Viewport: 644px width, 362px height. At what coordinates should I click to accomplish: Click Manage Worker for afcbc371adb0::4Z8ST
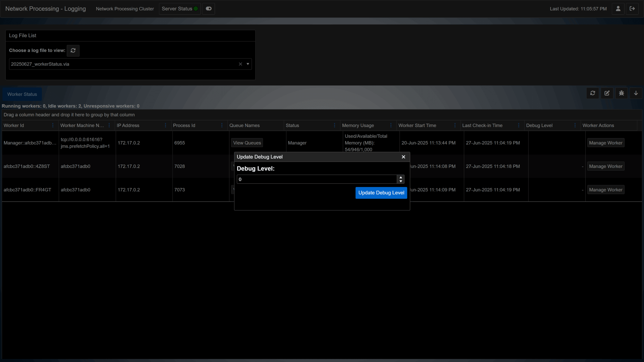[606, 166]
